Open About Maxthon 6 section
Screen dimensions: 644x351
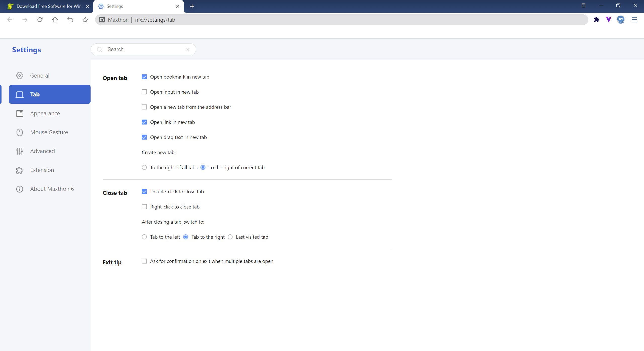coord(50,189)
